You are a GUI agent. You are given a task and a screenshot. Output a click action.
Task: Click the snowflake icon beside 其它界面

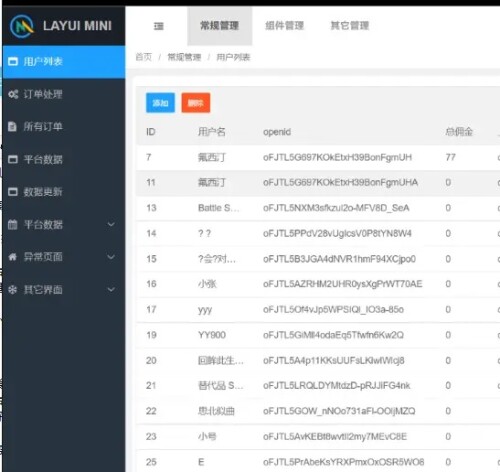coord(12,289)
